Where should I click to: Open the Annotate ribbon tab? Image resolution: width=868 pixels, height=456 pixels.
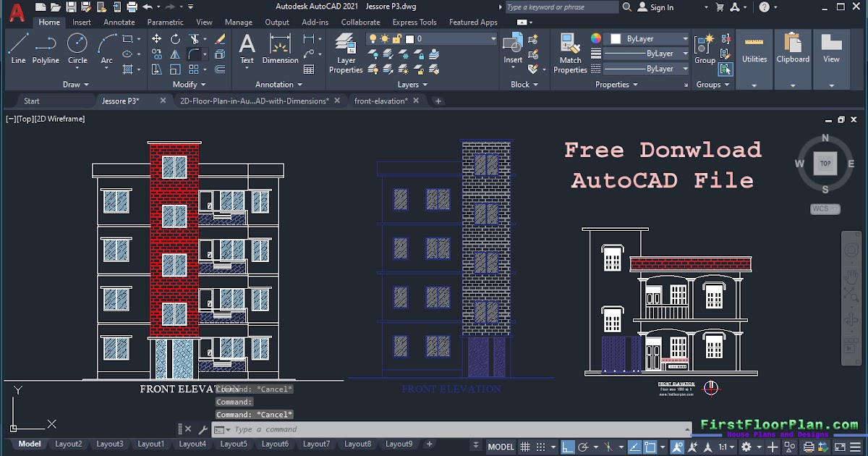(x=119, y=22)
